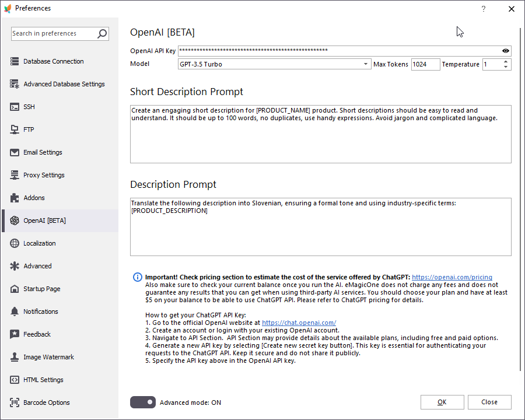Click the Max Tokens field
The height and width of the screenshot is (420, 525).
(x=425, y=64)
